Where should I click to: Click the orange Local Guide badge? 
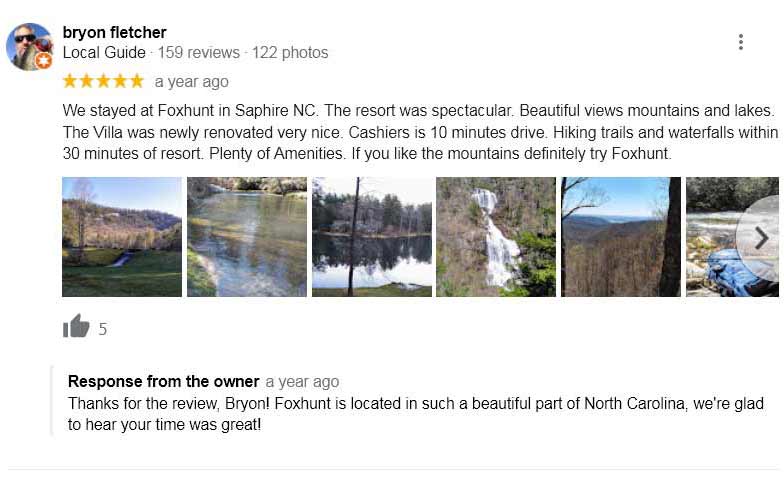click(43, 61)
